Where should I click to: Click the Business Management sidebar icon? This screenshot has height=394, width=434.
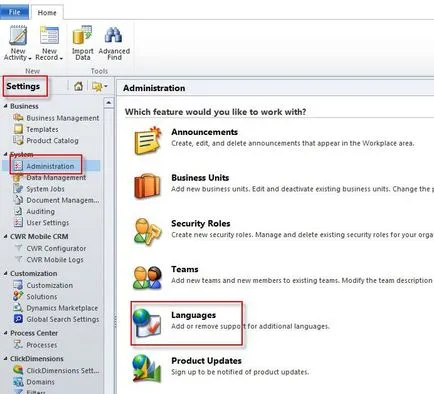(18, 118)
